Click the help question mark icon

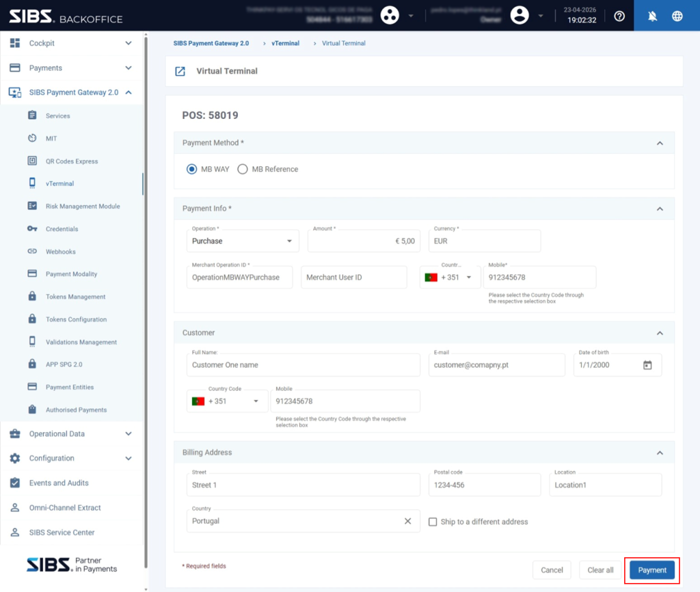[x=619, y=16]
